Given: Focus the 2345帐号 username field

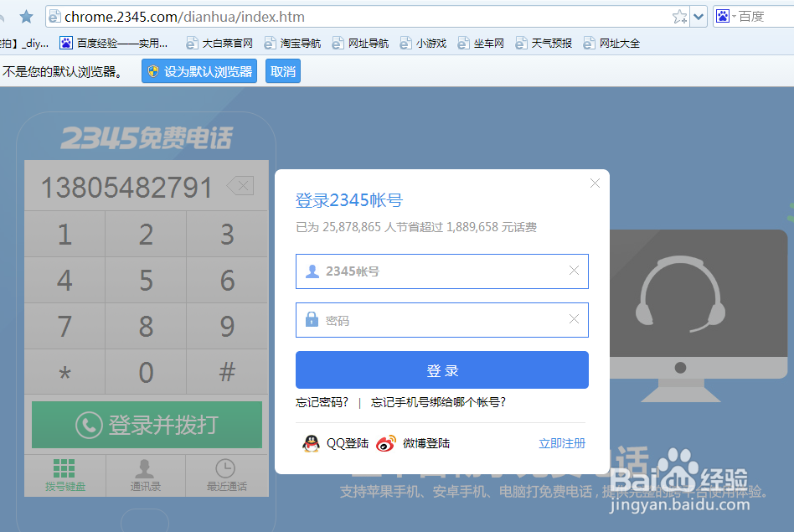Looking at the screenshot, I should point(442,271).
